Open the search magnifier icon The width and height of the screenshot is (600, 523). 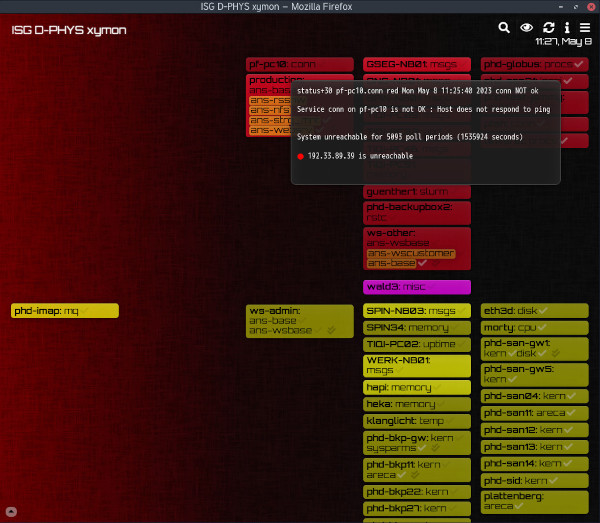[x=504, y=28]
